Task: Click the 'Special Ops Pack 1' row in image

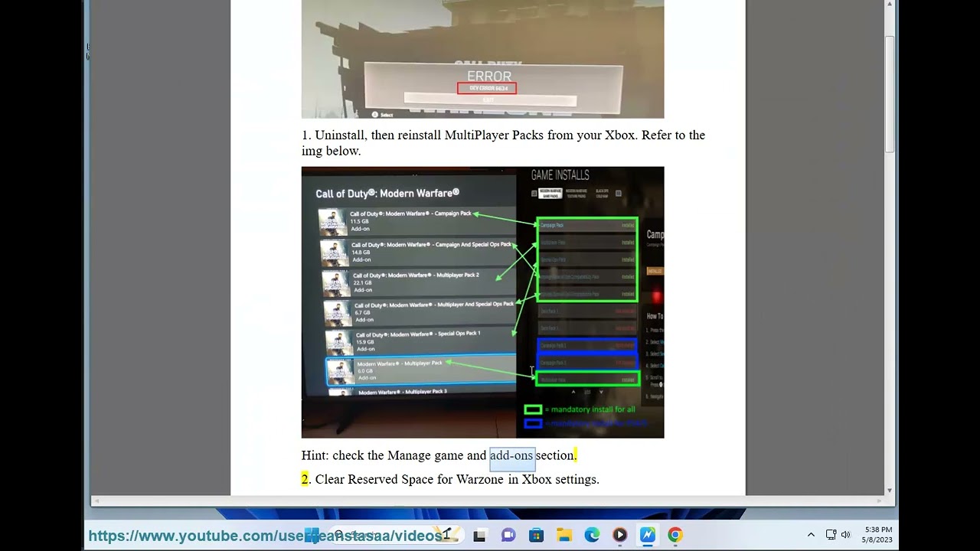Action: tap(420, 342)
